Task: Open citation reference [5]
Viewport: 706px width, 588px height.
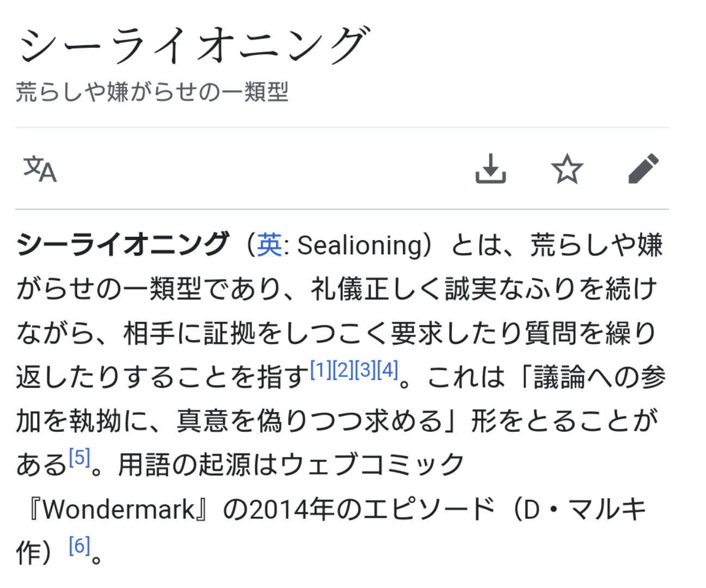Action: [79, 458]
